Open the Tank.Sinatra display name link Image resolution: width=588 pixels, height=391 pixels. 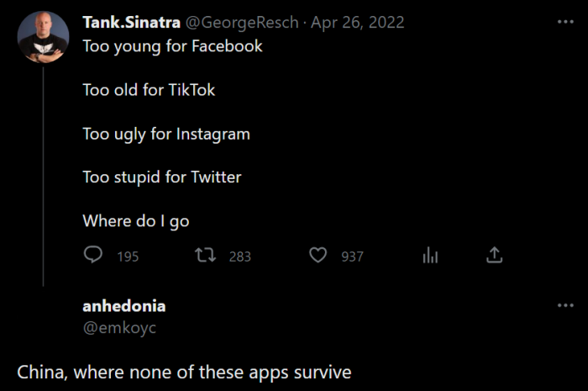[132, 23]
